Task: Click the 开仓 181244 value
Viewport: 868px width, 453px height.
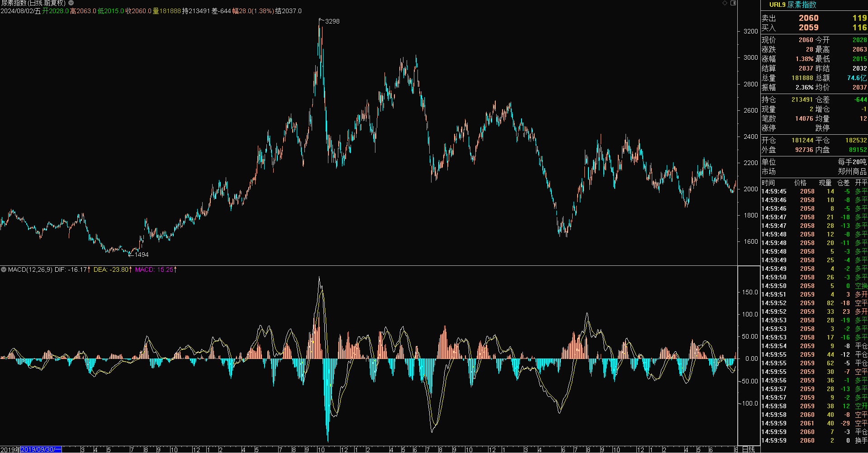Action: point(802,140)
